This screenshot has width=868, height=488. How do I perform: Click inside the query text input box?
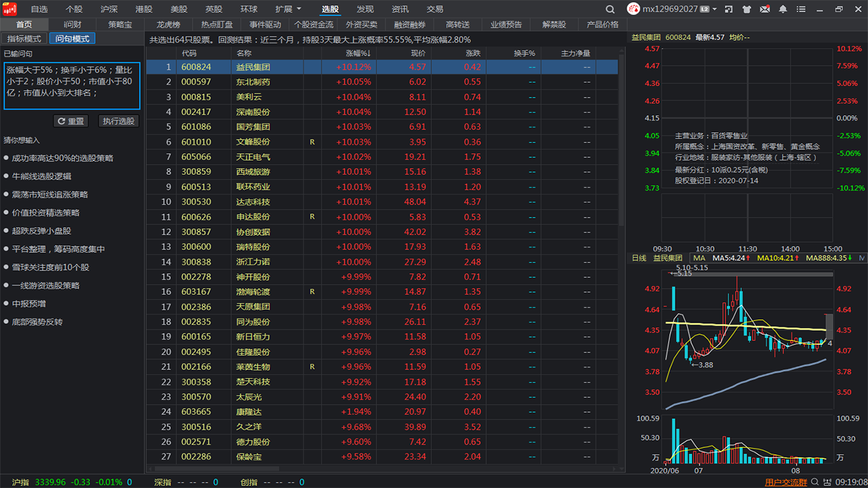click(72, 85)
